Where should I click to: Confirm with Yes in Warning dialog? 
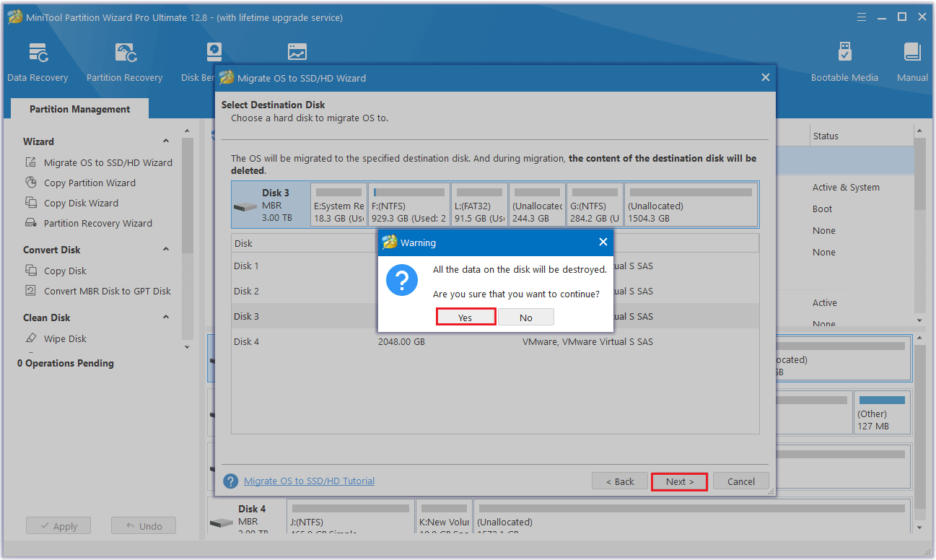pos(465,318)
